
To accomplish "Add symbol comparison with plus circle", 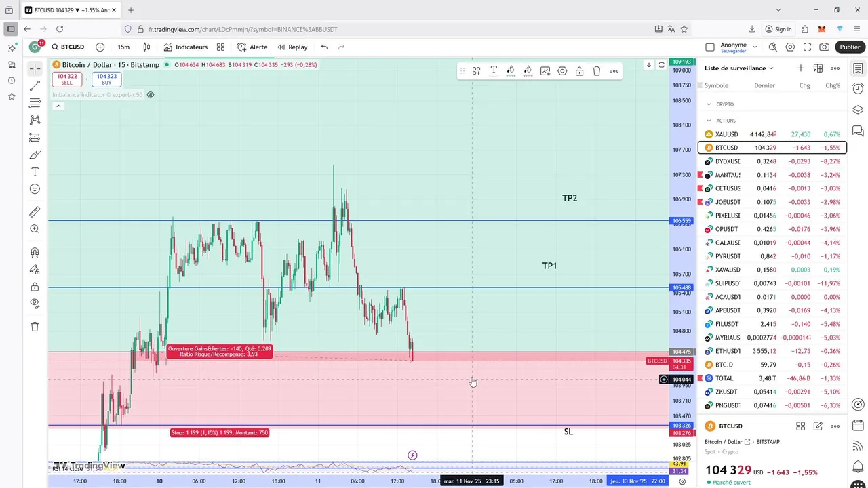I will [x=100, y=47].
